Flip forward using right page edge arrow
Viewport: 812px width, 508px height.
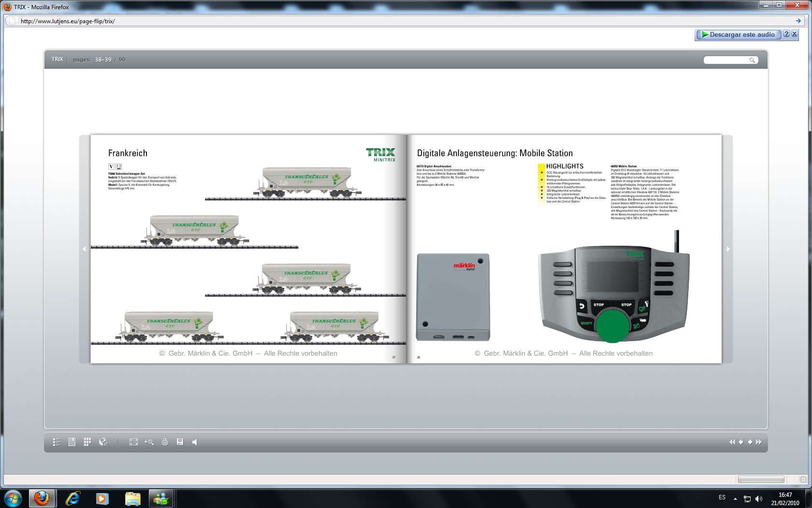[728, 249]
